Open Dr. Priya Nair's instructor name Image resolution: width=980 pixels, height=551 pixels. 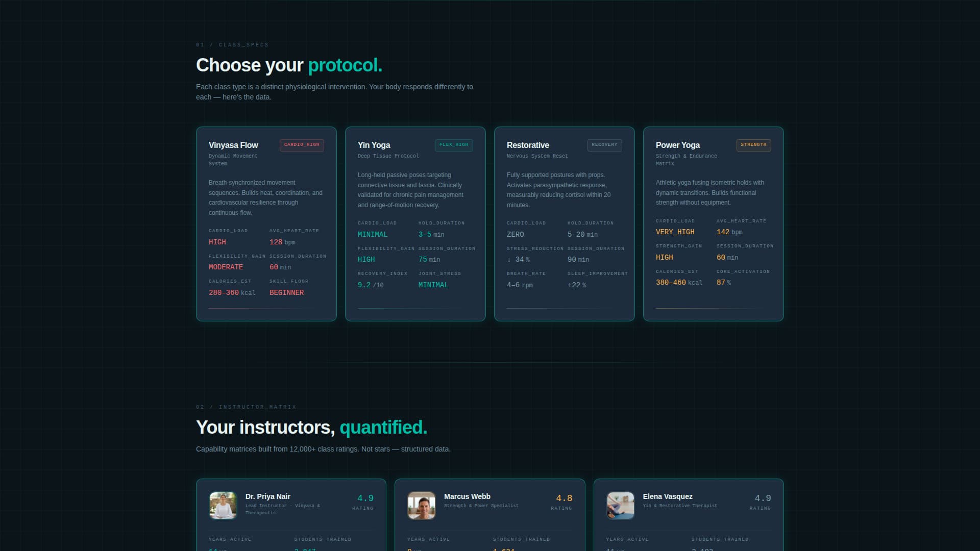click(267, 496)
